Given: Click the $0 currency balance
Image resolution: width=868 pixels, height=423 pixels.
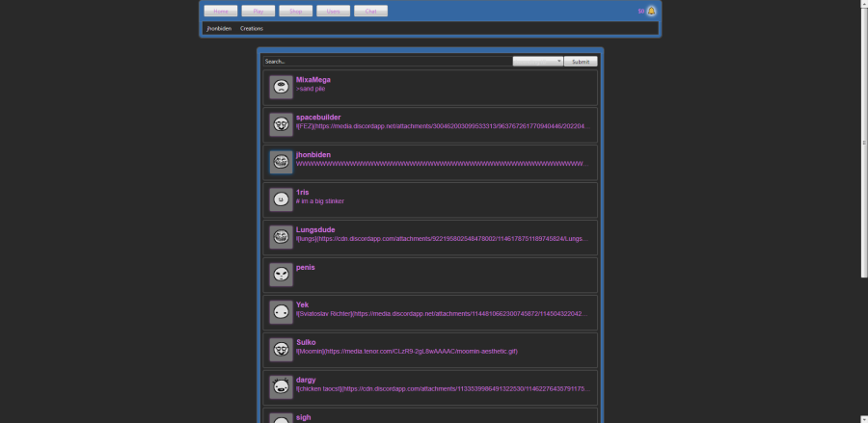Looking at the screenshot, I should [x=640, y=12].
